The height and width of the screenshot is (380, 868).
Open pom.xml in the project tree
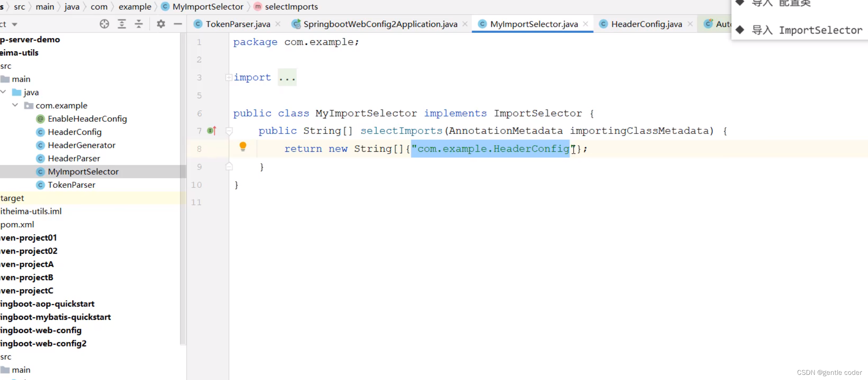coord(17,224)
